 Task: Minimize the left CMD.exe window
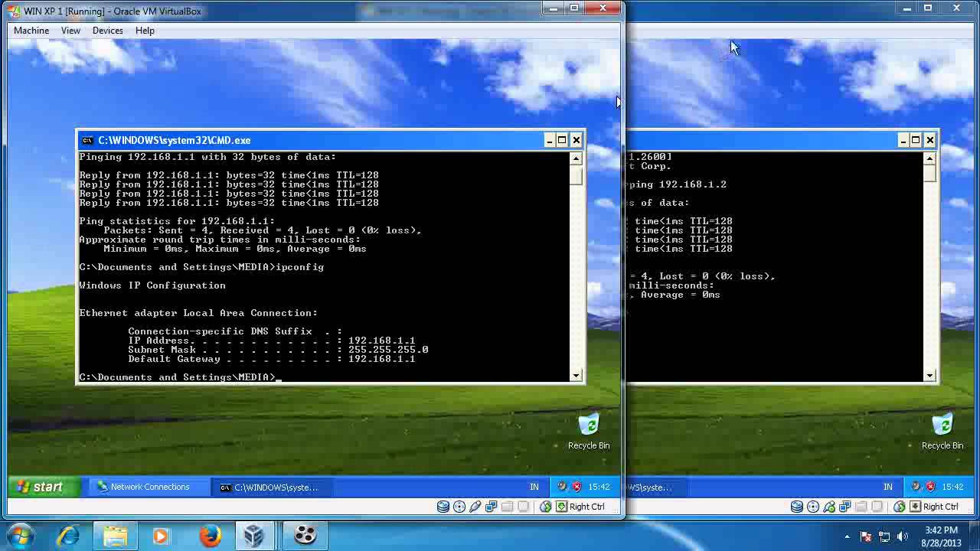(x=549, y=140)
